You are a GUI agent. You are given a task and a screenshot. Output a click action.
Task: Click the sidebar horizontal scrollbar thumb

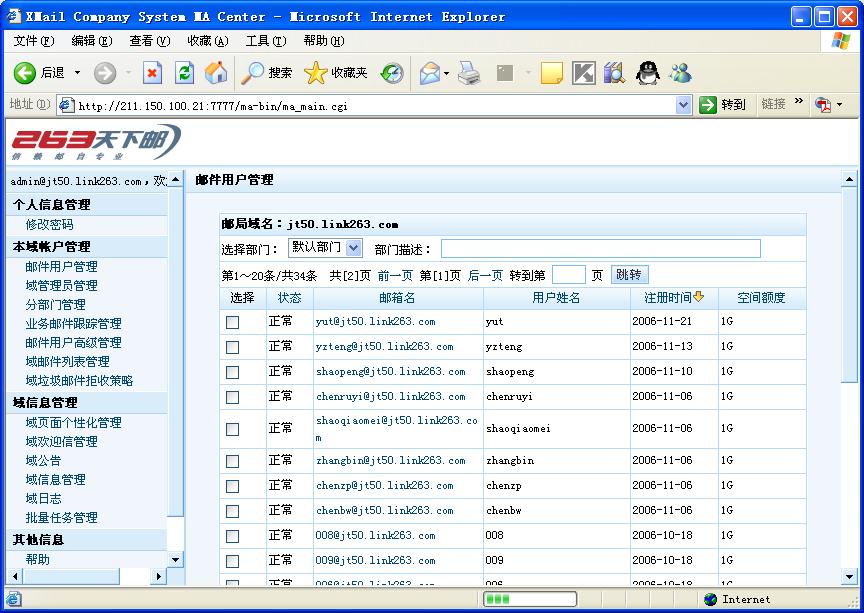(71, 576)
